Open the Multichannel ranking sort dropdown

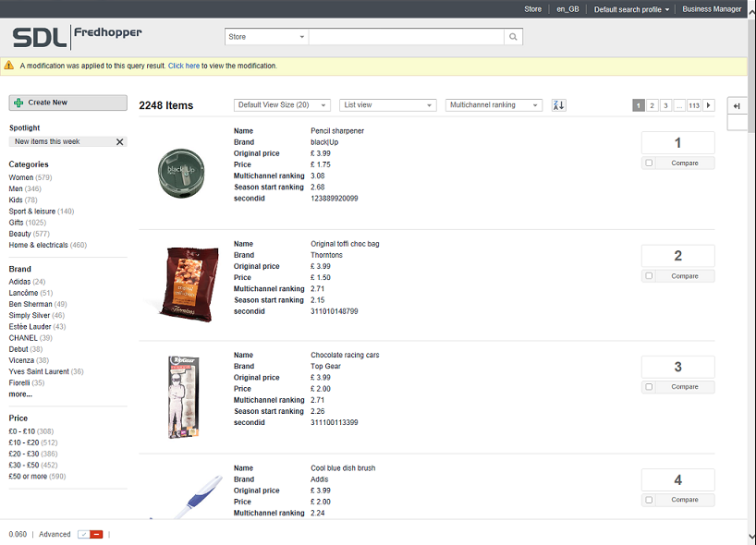point(494,105)
